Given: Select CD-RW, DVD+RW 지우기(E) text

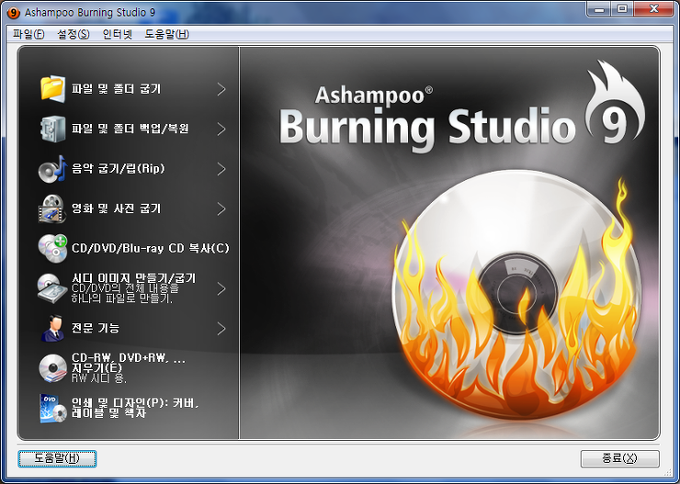Looking at the screenshot, I should pyautogui.click(x=128, y=363).
